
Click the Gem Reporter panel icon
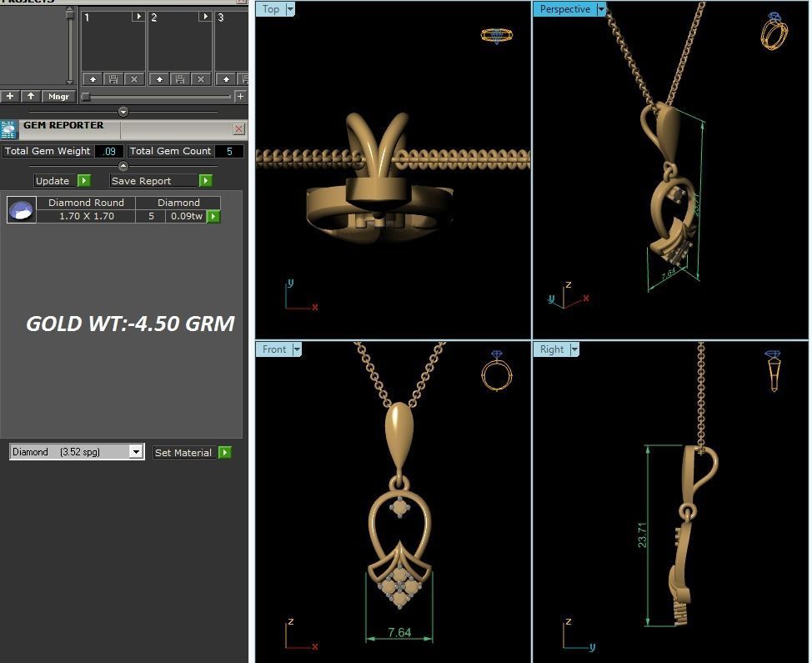pyautogui.click(x=8, y=129)
